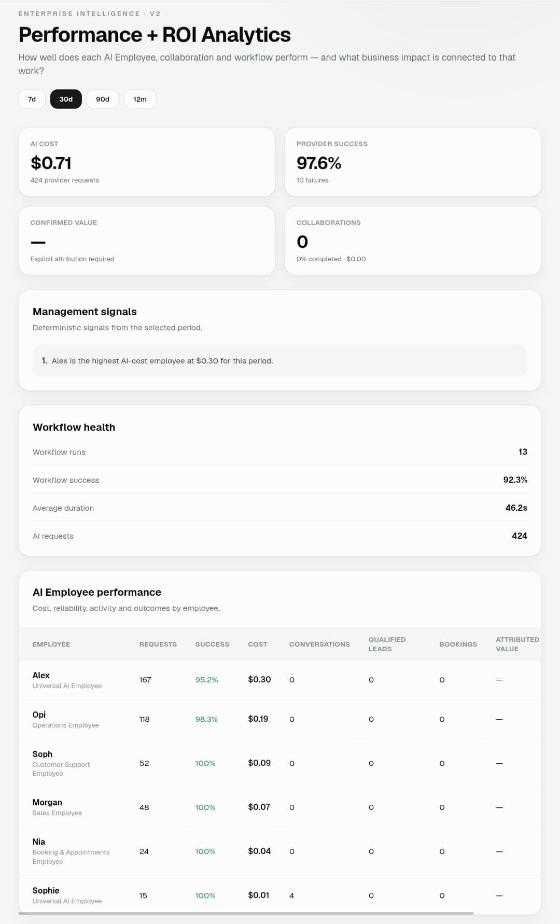The width and height of the screenshot is (560, 924).
Task: Select the 30d time range
Action: [x=66, y=99]
